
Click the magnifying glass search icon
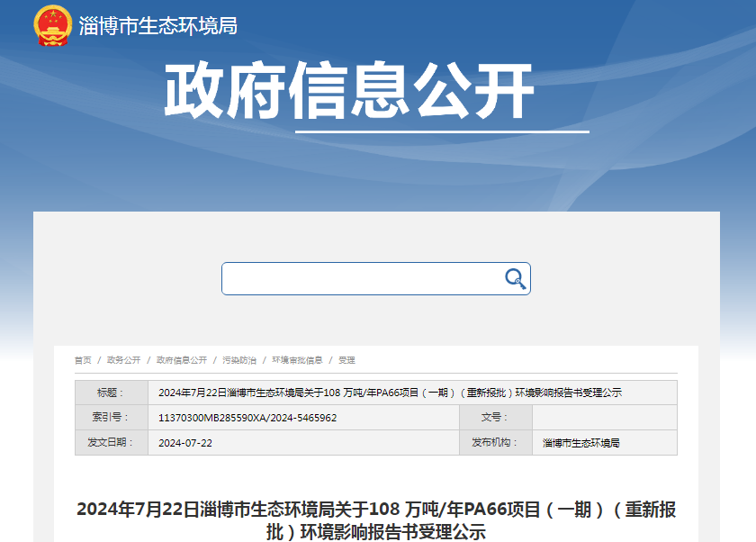coord(515,279)
